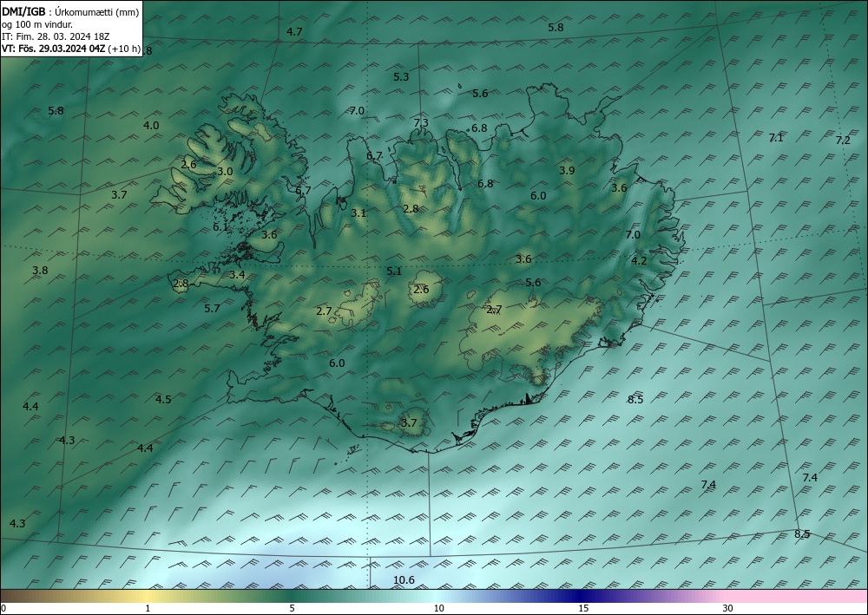Click the 3.9 value on the map
The width and height of the screenshot is (868, 615).
click(x=567, y=170)
